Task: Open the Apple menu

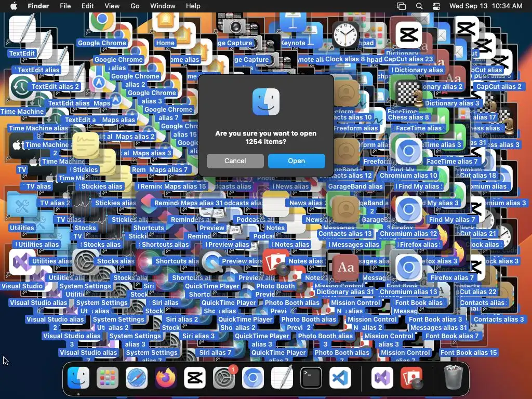Action: (14, 6)
